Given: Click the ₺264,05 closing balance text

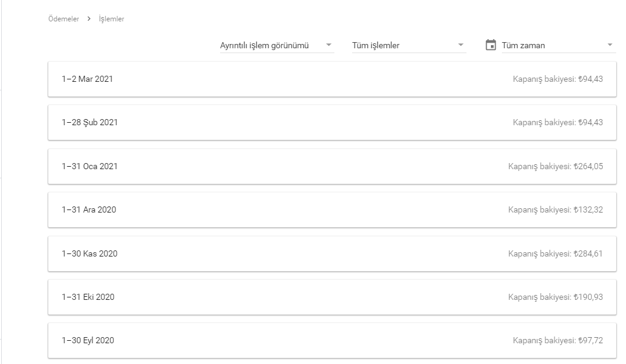Looking at the screenshot, I should (588, 166).
